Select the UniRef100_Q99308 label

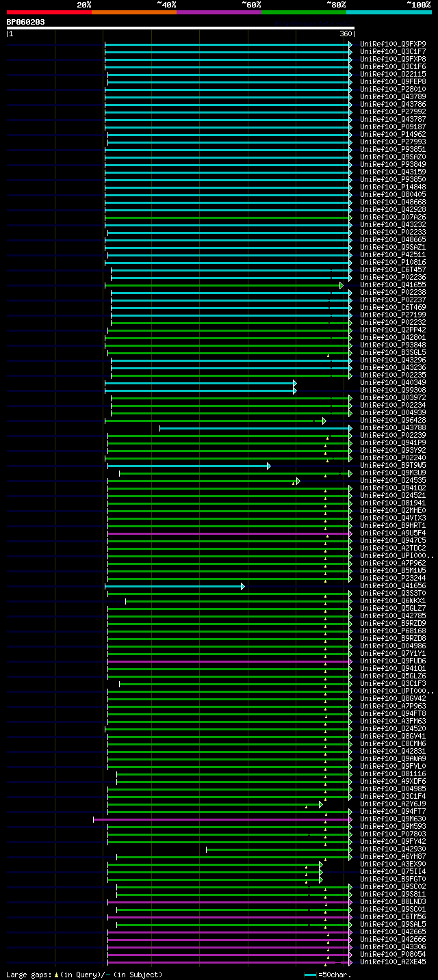click(x=394, y=390)
